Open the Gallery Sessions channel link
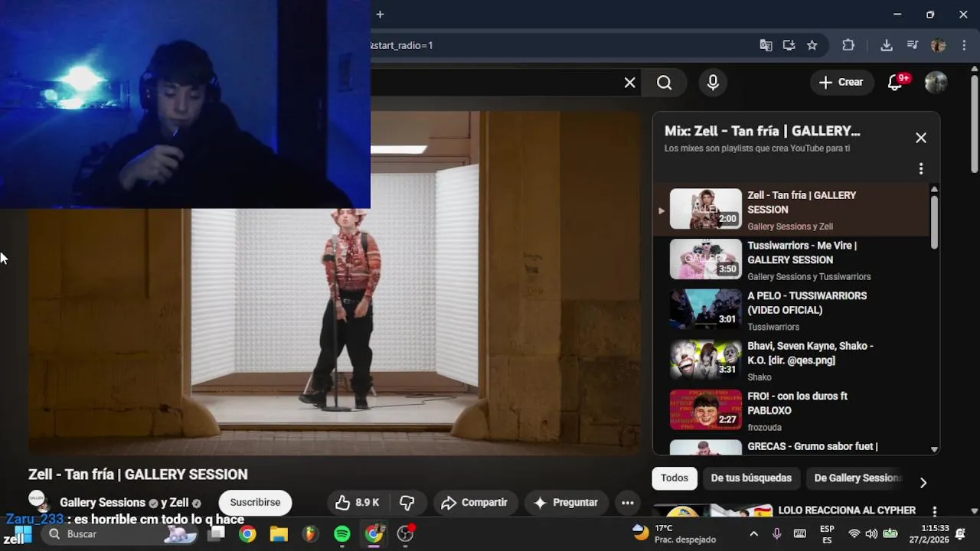The image size is (980, 551). coord(103,503)
